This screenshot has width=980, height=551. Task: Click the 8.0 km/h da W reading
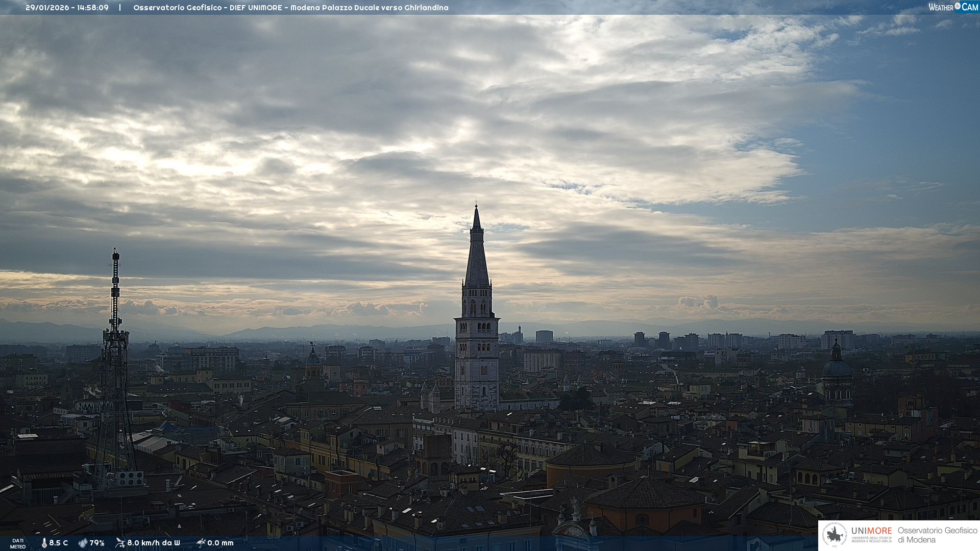tap(154, 543)
